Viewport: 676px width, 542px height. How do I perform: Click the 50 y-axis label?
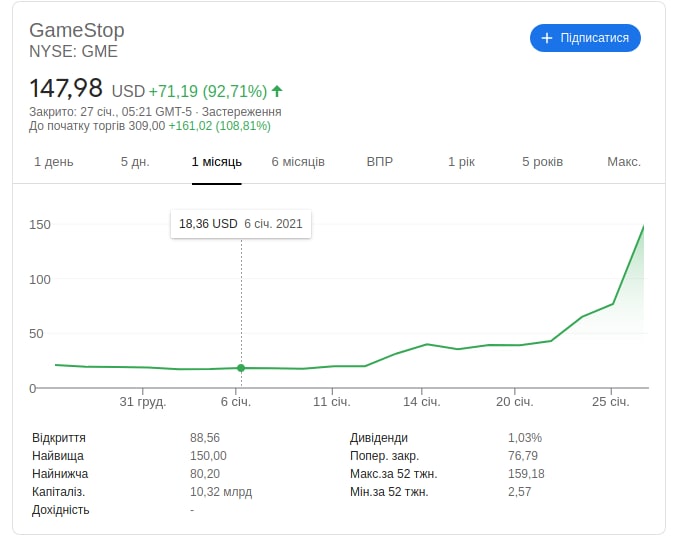[36, 334]
